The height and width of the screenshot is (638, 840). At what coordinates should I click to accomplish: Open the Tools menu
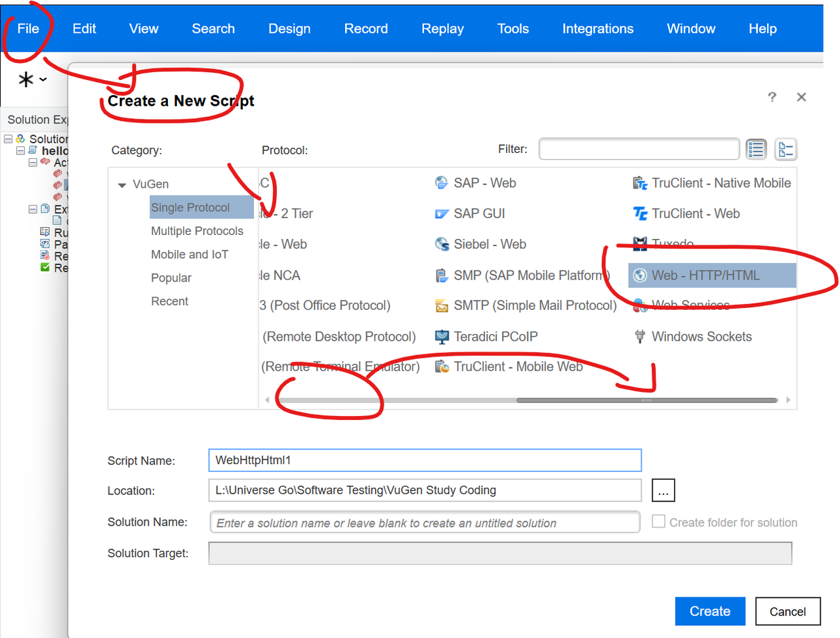pos(513,29)
